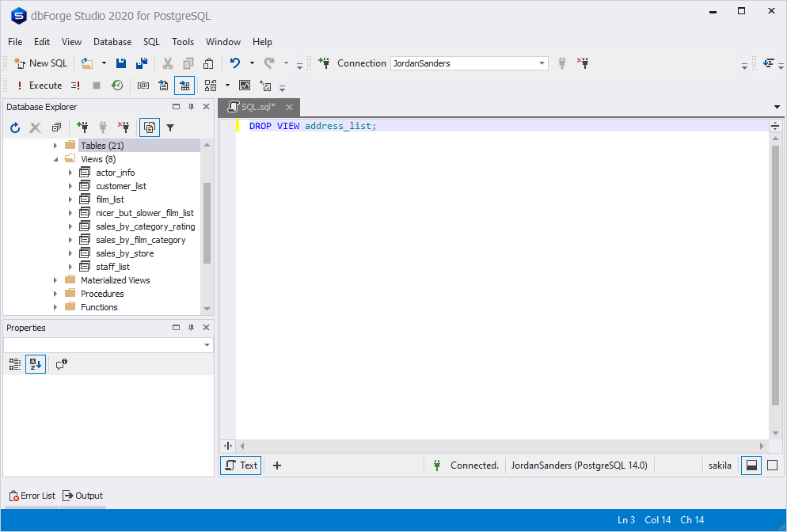
Task: Expand the Materialized Views folder
Action: (x=55, y=279)
